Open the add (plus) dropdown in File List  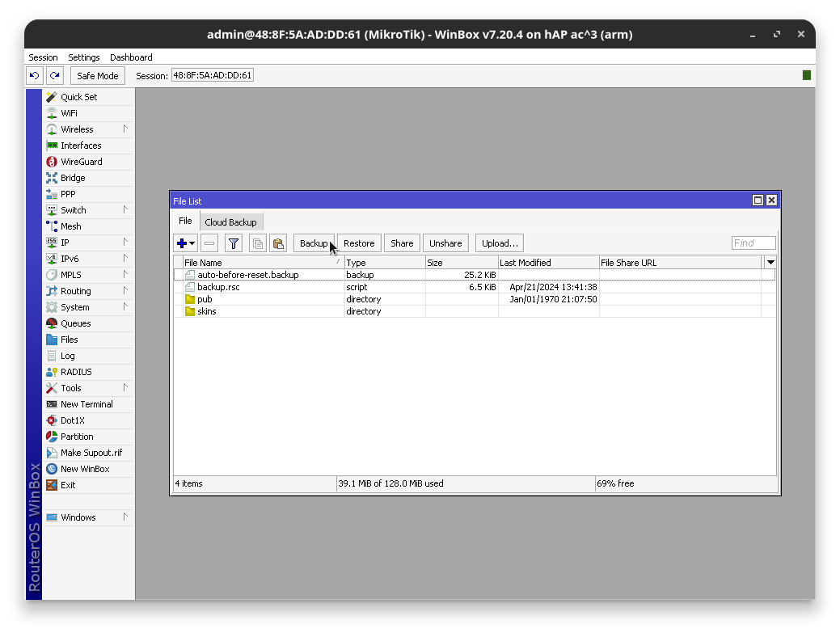point(185,243)
